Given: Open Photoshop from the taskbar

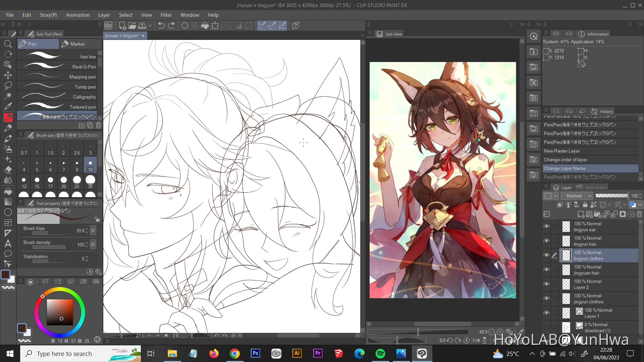Looking at the screenshot, I should (256, 353).
